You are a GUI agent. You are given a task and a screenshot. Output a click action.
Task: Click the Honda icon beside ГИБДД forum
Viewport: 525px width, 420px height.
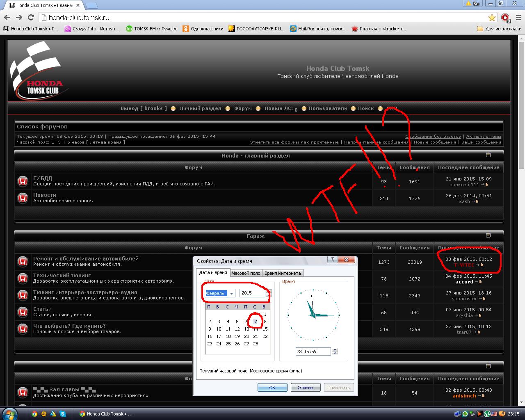click(x=23, y=181)
